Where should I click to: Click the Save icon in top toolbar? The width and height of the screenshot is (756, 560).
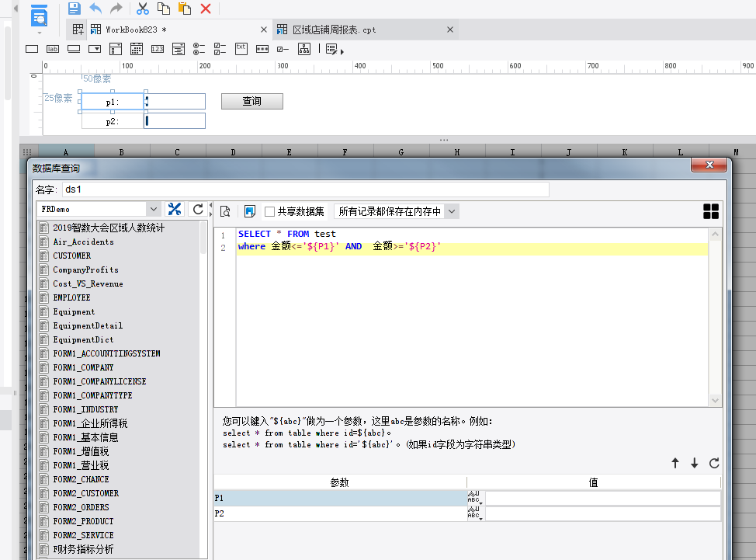click(x=75, y=9)
